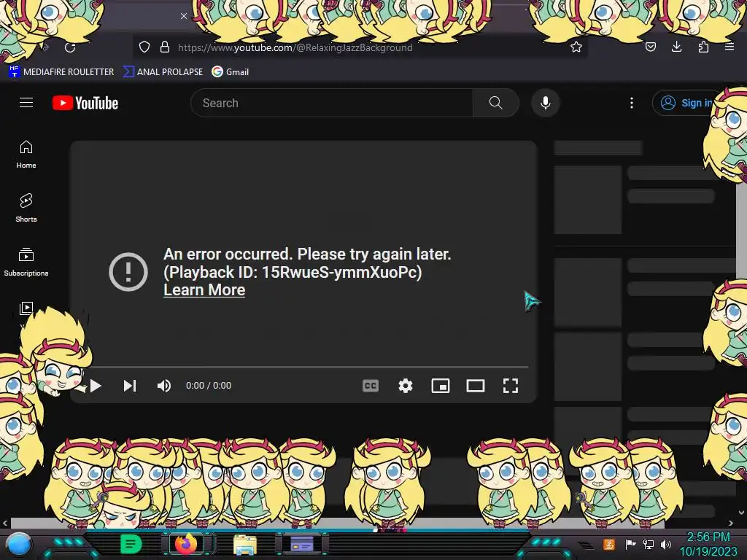The width and height of the screenshot is (747, 560).
Task: Open player settings gear
Action: pos(406,386)
